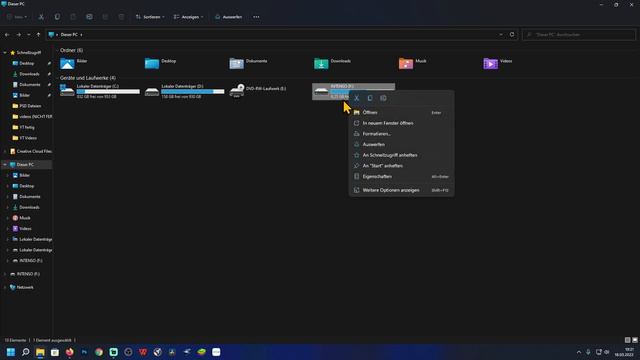Switch to large icons view at bottom right
The width and height of the screenshot is (640, 360).
click(x=635, y=340)
